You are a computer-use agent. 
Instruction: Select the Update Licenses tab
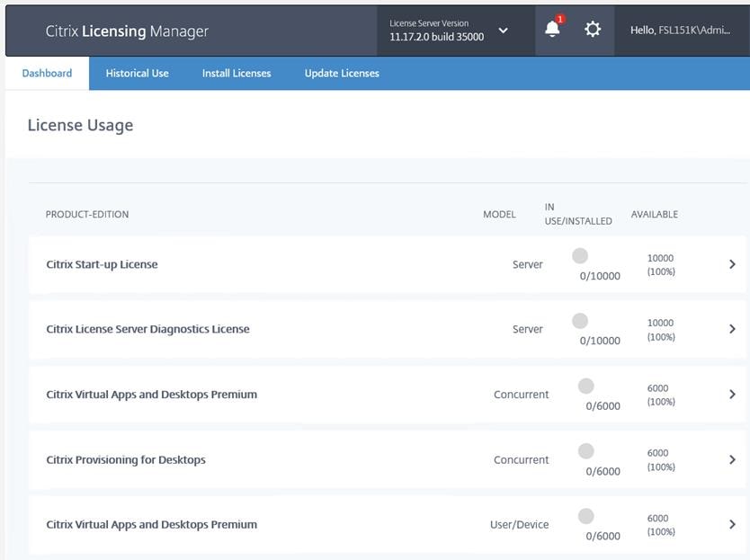point(342,73)
